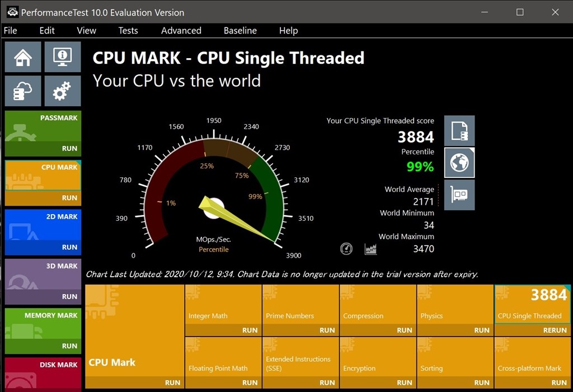This screenshot has height=392, width=573.
Task: Run the 3D Mark test
Action: 43,296
